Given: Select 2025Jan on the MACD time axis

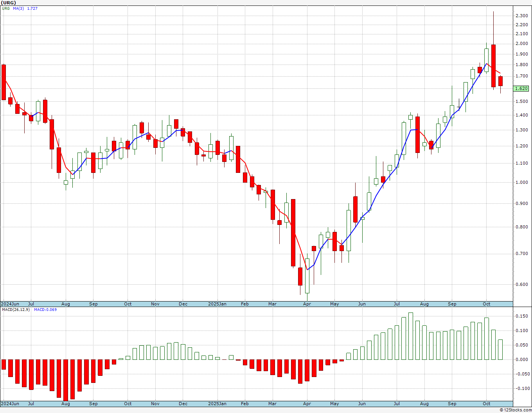Looking at the screenshot, I should [x=217, y=404].
